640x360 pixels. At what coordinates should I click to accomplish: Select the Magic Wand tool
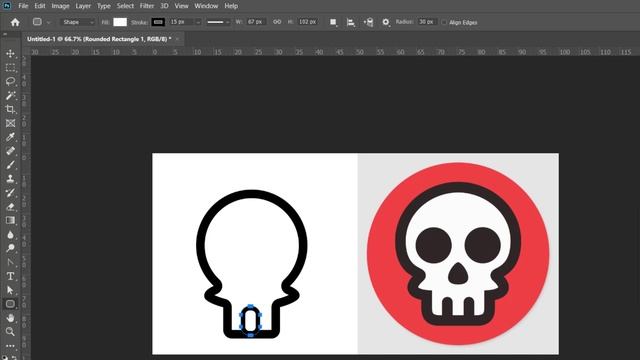10,95
